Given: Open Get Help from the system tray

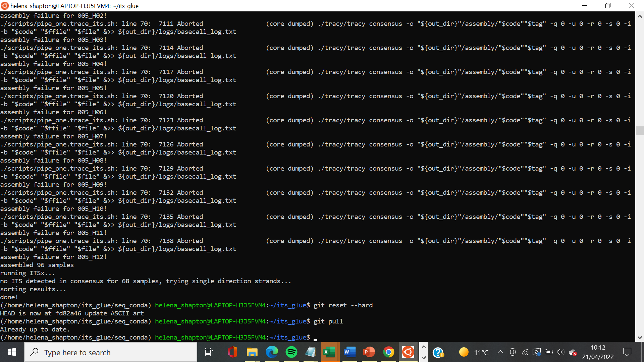Looking at the screenshot, I should (x=438, y=352).
